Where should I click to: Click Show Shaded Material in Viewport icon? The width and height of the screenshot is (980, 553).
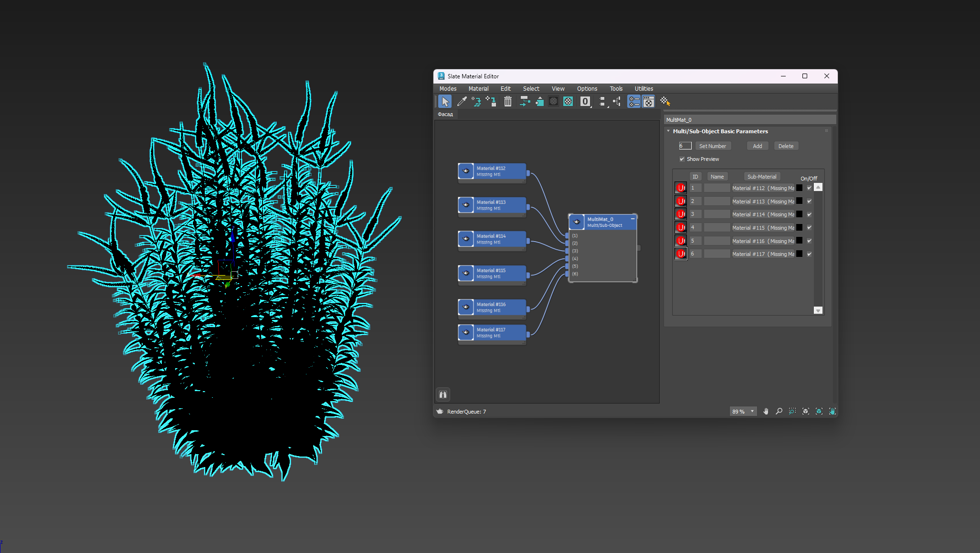(568, 102)
